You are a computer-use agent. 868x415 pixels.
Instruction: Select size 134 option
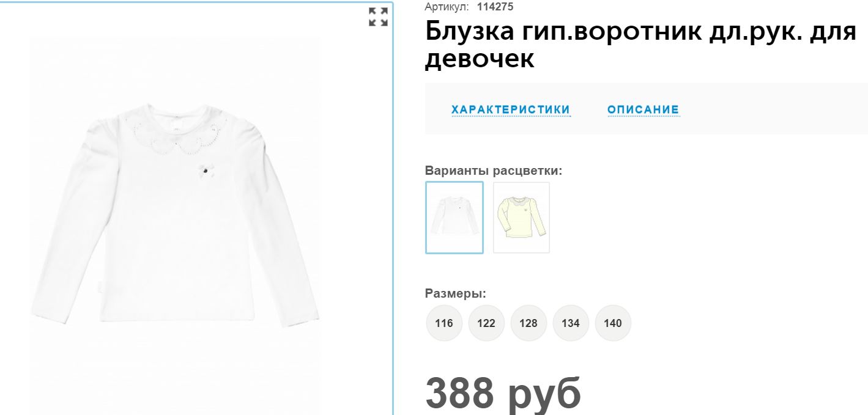point(571,323)
